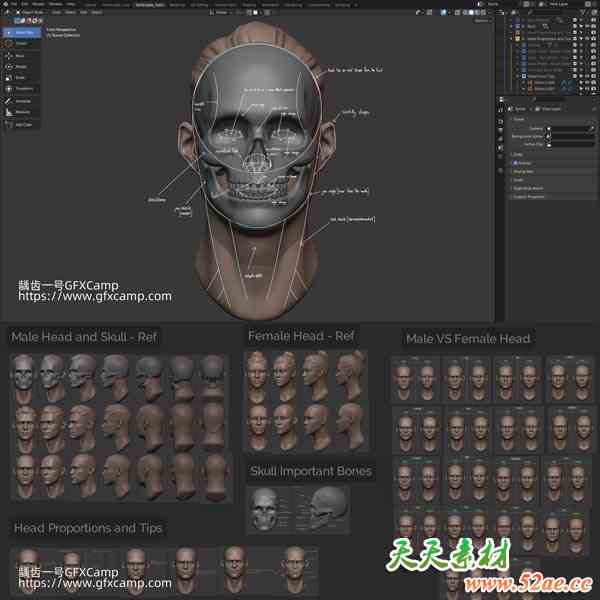Open the Window menu
600x600 pixels.
coord(55,4)
